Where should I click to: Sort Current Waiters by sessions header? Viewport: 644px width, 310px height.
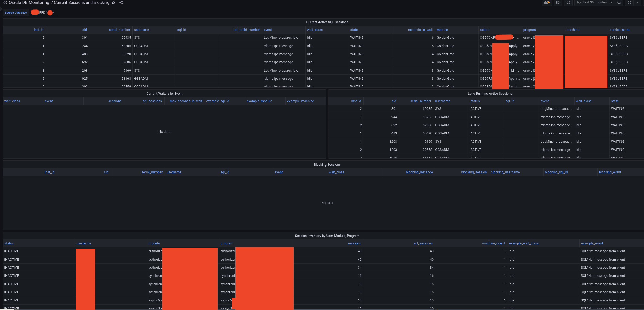click(x=115, y=101)
